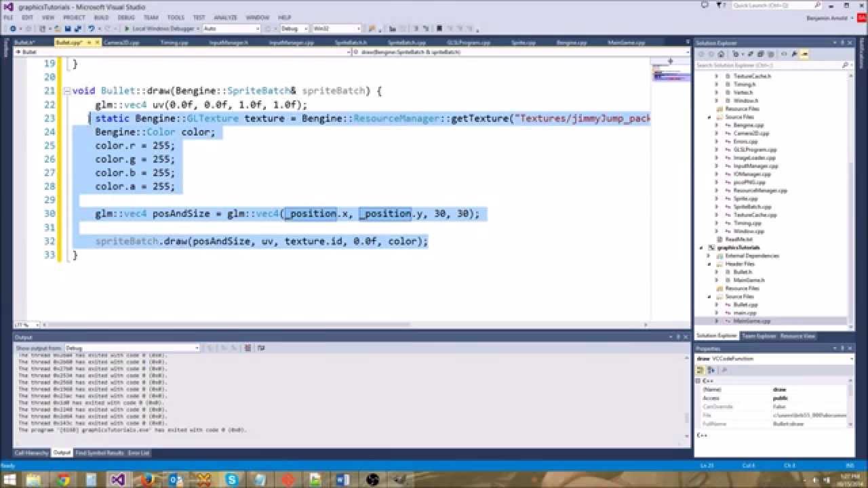Open the Call Hierarchy tab

(32, 453)
